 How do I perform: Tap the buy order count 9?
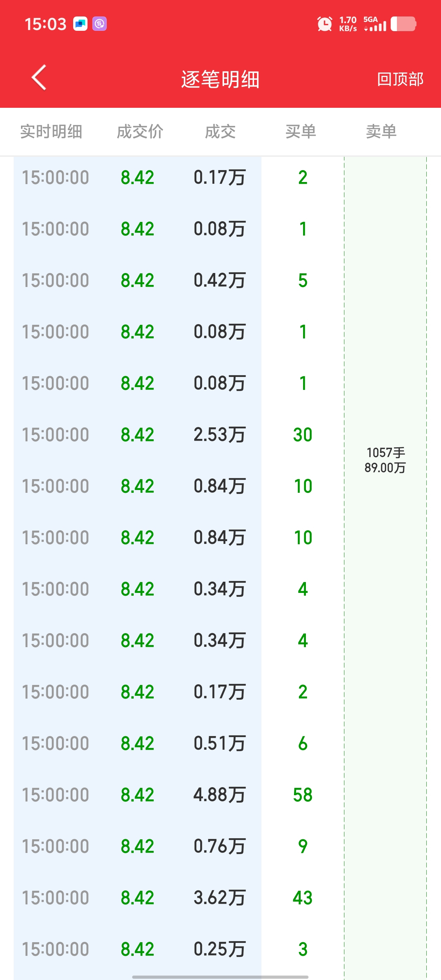click(x=302, y=846)
